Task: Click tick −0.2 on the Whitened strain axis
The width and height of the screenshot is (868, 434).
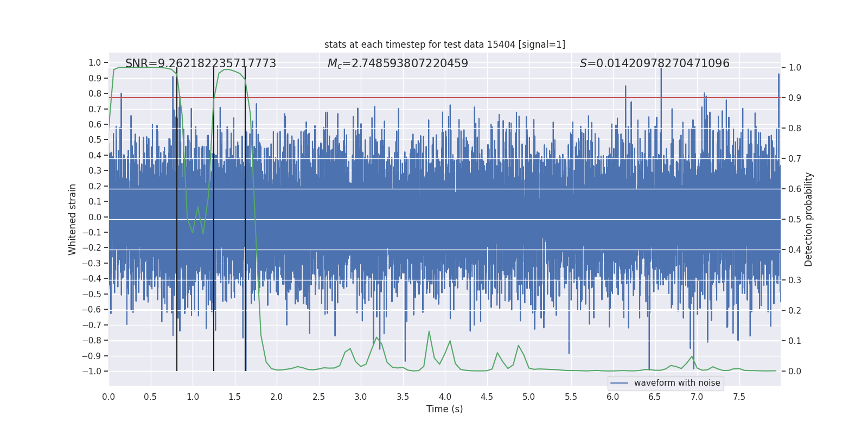Action: tap(92, 248)
